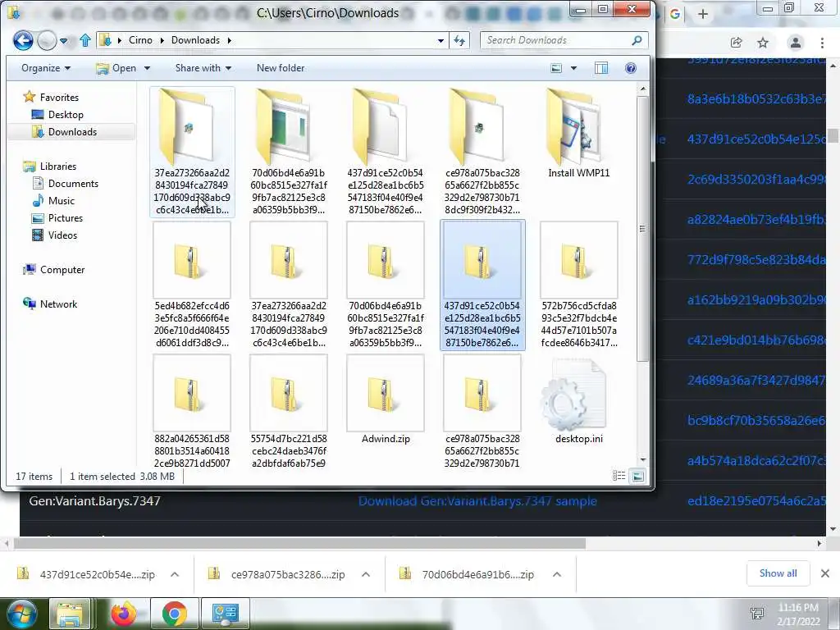This screenshot has height=630, width=840.
Task: Open a new Chrome tab with plus icon
Action: (703, 15)
